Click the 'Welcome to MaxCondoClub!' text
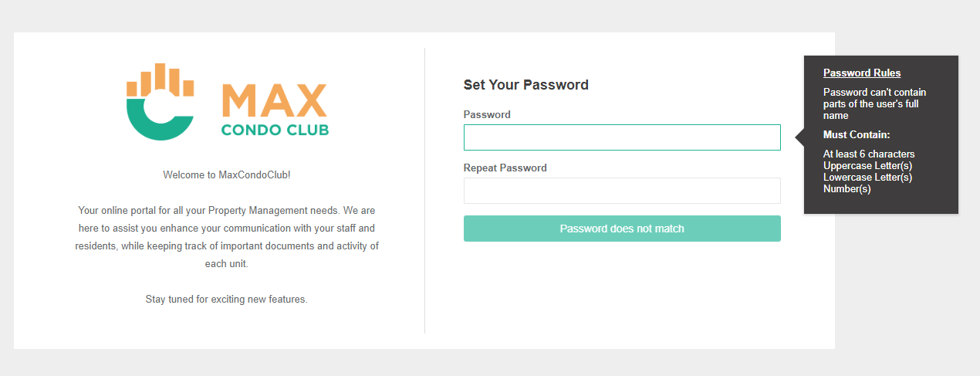Viewport: 980px width, 376px height. pos(226,175)
